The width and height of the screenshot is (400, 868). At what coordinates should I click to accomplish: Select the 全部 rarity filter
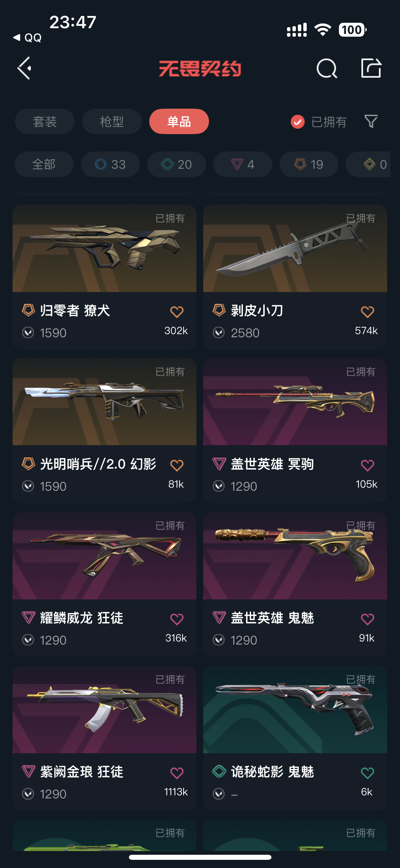(44, 164)
